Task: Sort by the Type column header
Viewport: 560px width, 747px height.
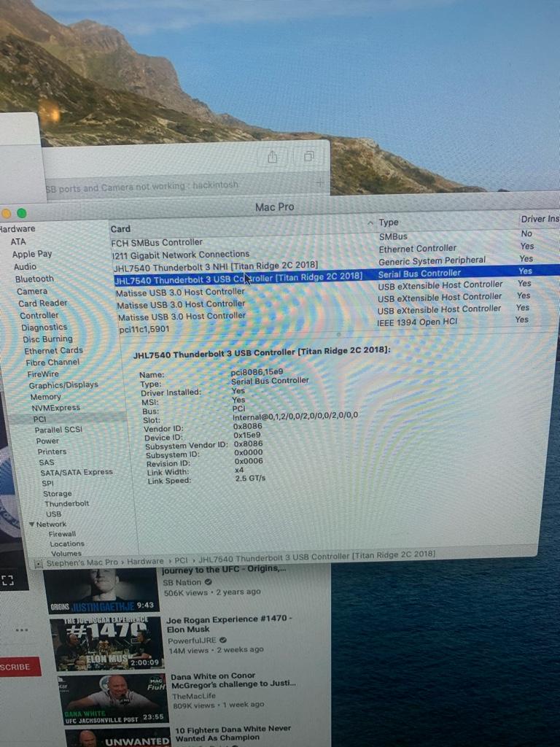Action: (389, 222)
